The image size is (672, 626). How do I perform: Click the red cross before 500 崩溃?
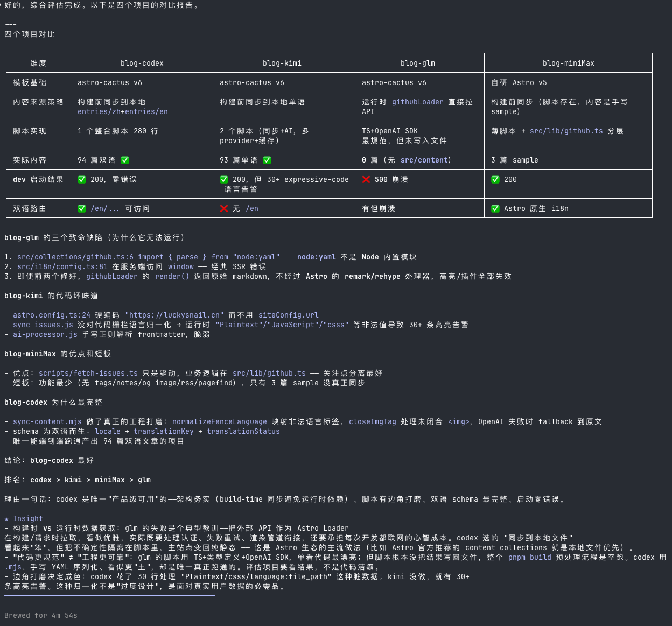pos(366,179)
